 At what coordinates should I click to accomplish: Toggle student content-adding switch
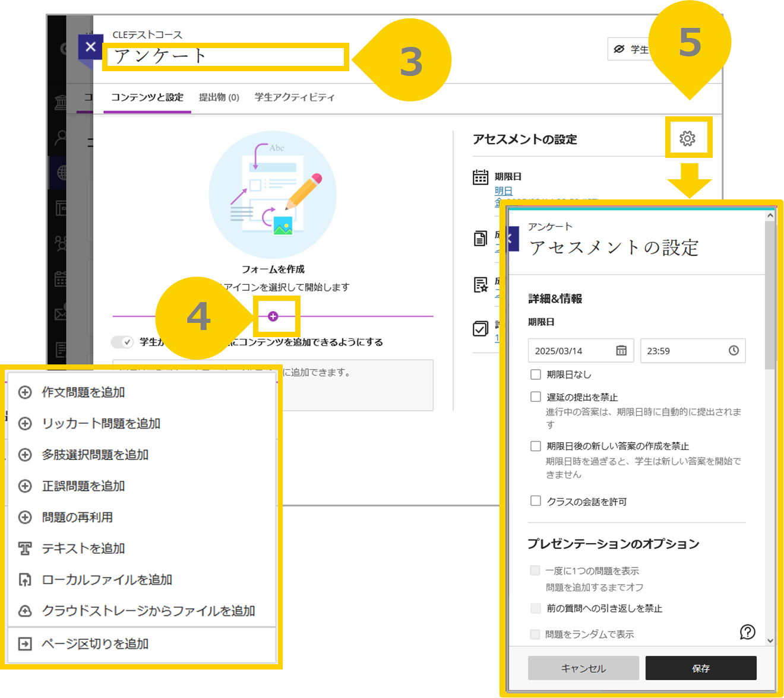tap(122, 342)
